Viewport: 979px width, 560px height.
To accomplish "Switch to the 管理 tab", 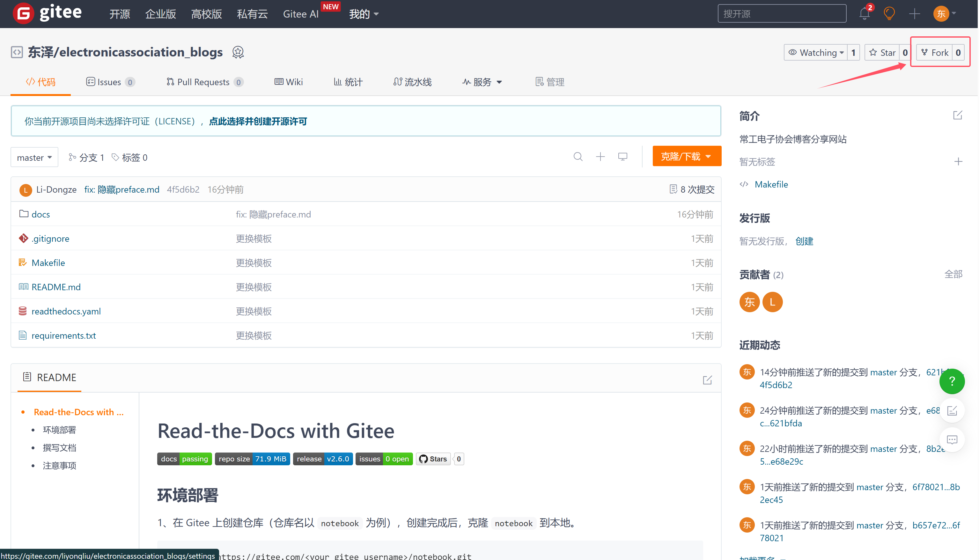I will [550, 82].
